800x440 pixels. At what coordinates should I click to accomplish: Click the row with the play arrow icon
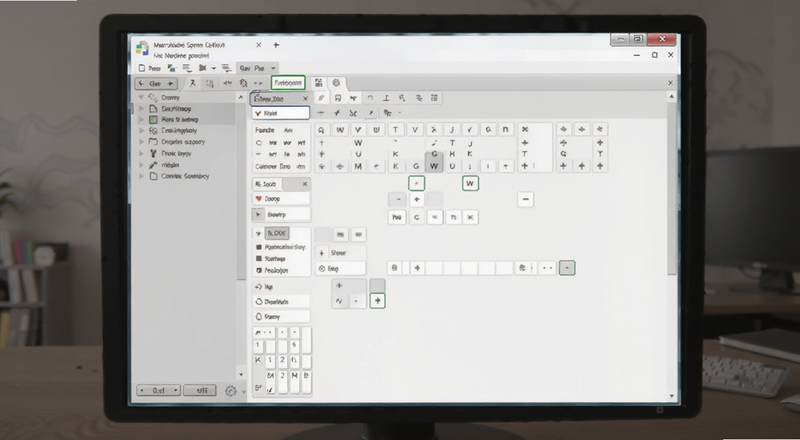281,215
